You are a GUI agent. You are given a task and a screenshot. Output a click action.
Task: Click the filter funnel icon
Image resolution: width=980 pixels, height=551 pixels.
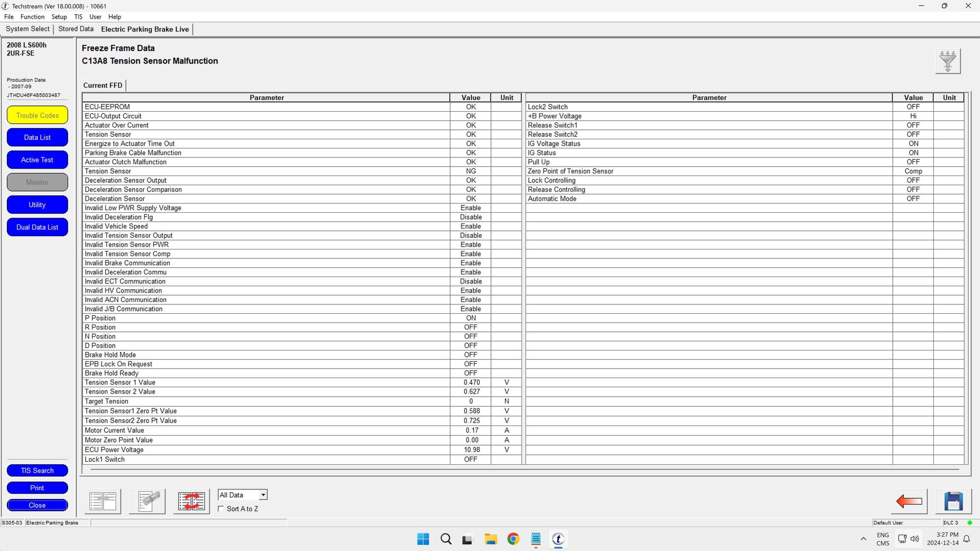[x=948, y=61]
